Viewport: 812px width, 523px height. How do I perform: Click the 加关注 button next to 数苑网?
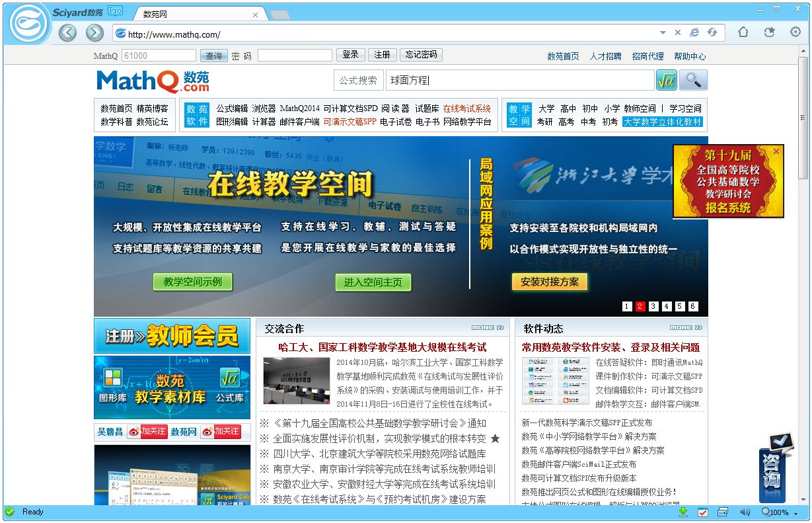click(x=221, y=432)
